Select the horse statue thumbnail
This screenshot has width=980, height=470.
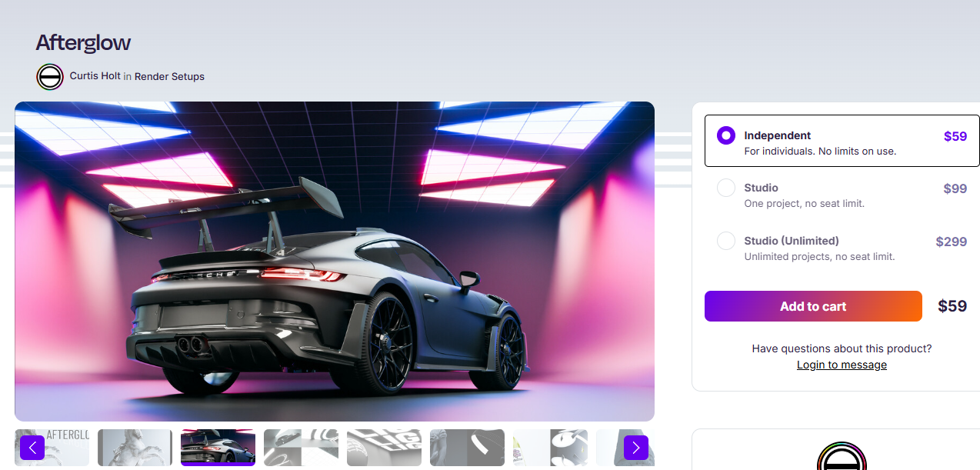point(135,448)
